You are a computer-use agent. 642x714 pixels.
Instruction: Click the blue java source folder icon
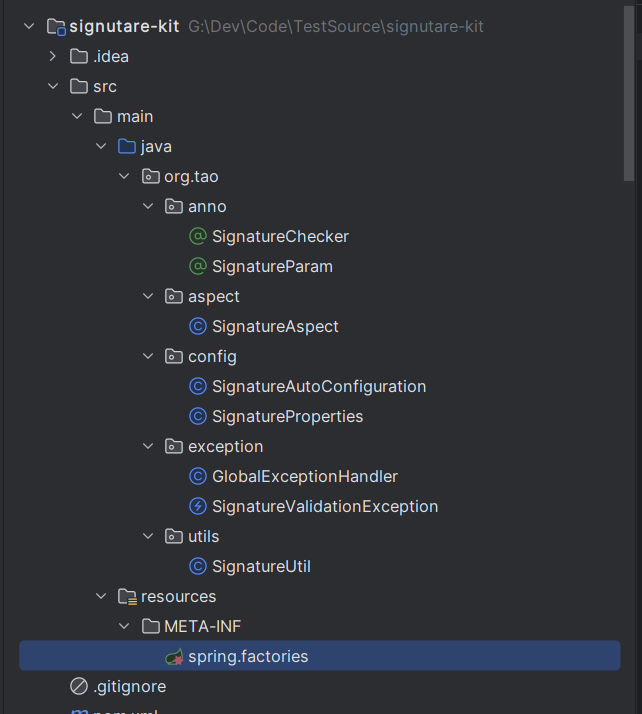(127, 147)
